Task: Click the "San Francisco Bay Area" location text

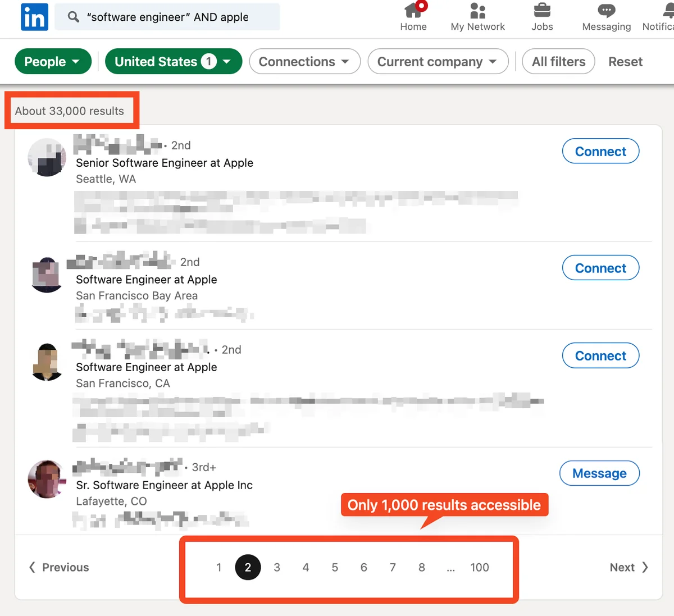Action: [x=137, y=296]
